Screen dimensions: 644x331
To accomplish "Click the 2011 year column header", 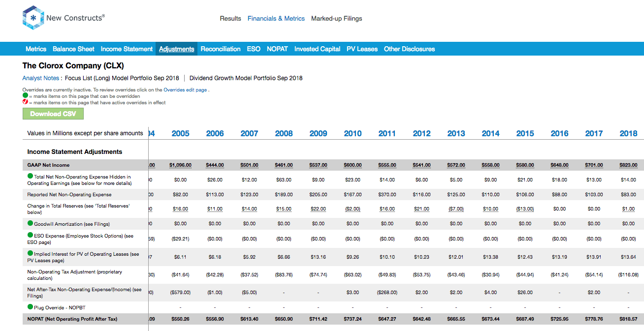I will [387, 133].
